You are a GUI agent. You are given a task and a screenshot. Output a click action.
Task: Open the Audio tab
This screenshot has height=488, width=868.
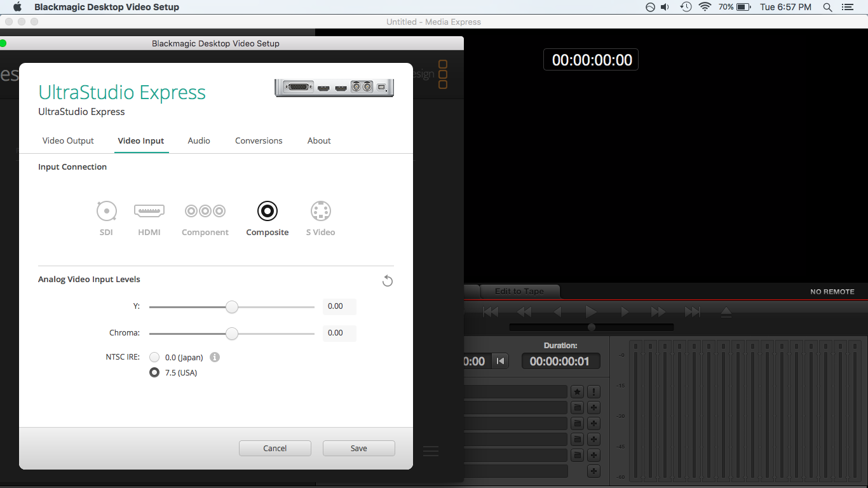pos(199,140)
